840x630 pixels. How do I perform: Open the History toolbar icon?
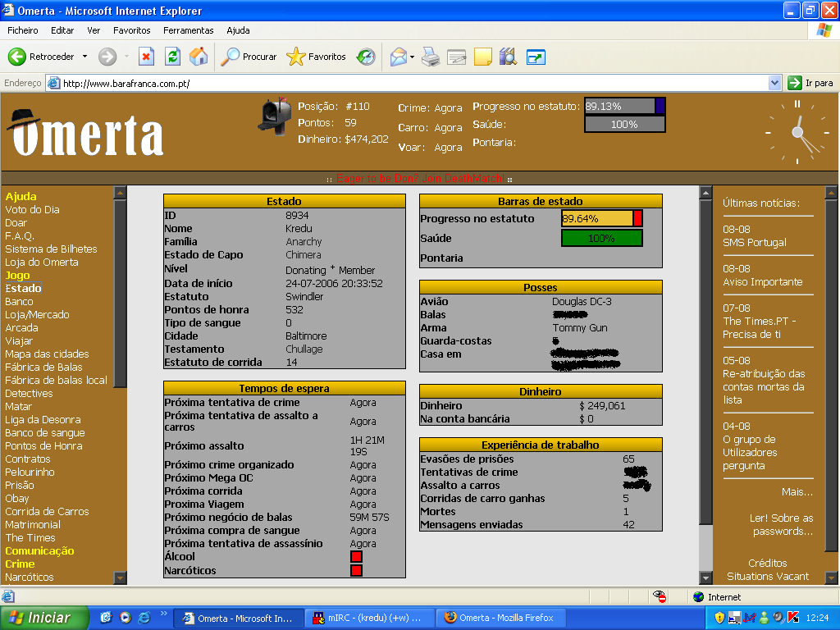point(366,57)
